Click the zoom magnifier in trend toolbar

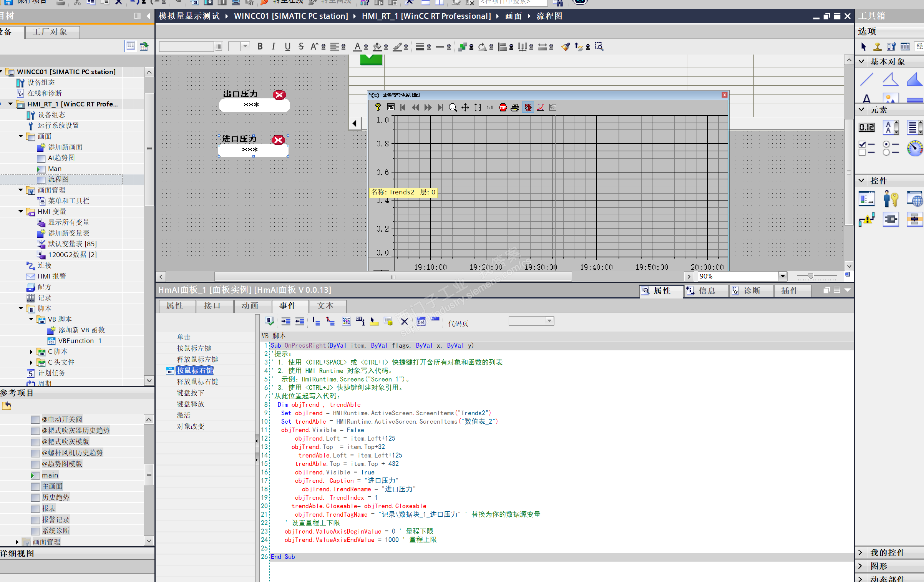(453, 108)
